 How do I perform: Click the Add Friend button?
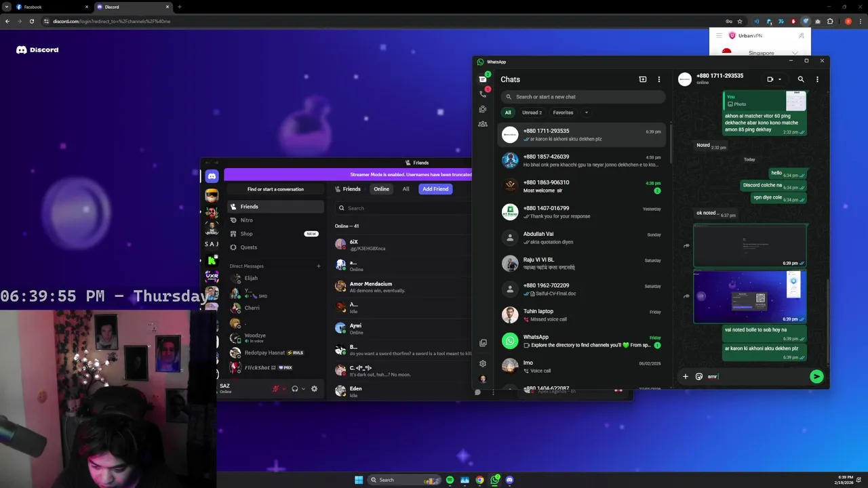435,189
